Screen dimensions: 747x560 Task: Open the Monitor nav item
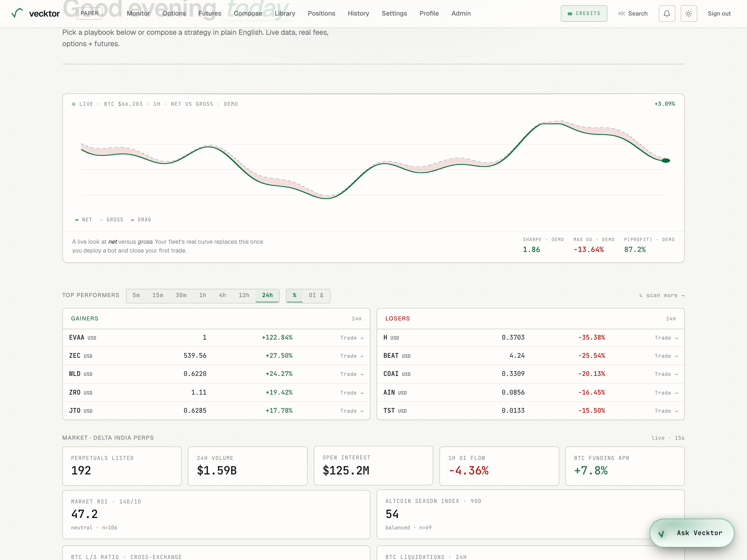[138, 13]
